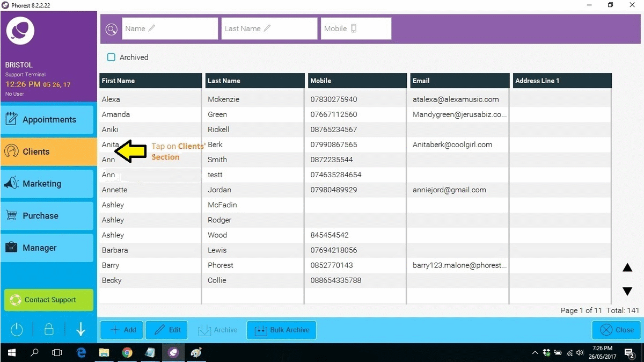
Task: Select the client first name Barbara
Action: pyautogui.click(x=115, y=250)
